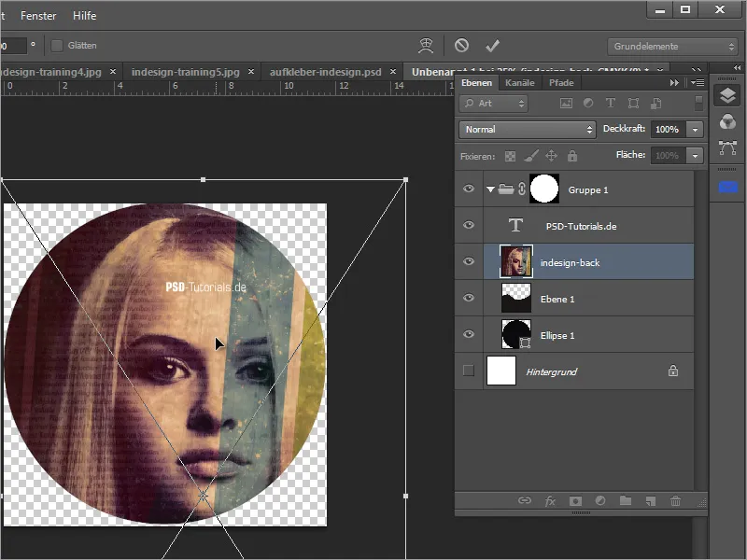The width and height of the screenshot is (747, 560).
Task: Filter layers by text type icon
Action: 611,105
